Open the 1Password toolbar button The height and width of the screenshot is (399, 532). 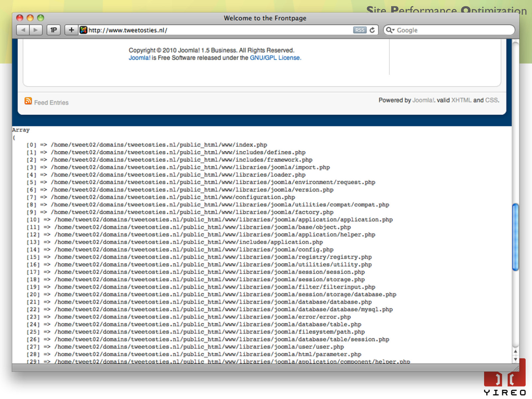coord(54,30)
